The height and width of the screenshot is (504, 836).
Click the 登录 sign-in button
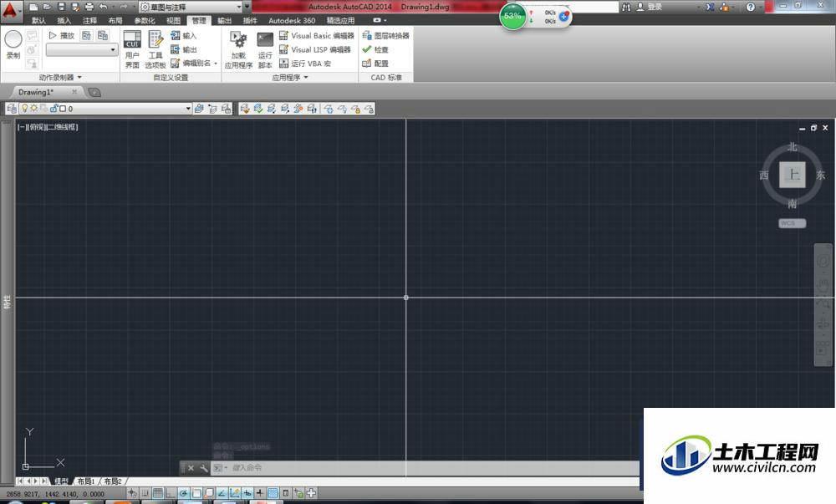[x=650, y=7]
